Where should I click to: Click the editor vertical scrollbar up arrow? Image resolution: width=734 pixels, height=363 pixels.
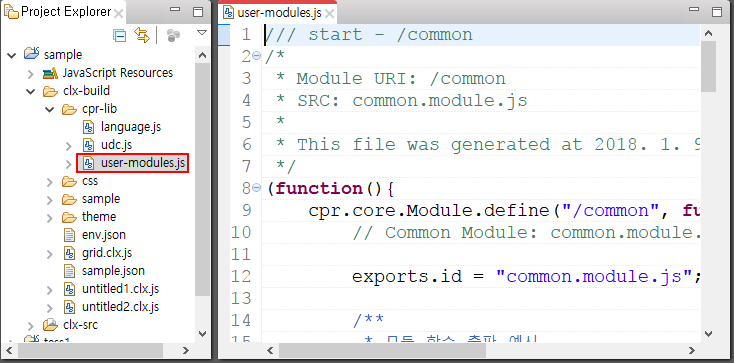pos(708,34)
